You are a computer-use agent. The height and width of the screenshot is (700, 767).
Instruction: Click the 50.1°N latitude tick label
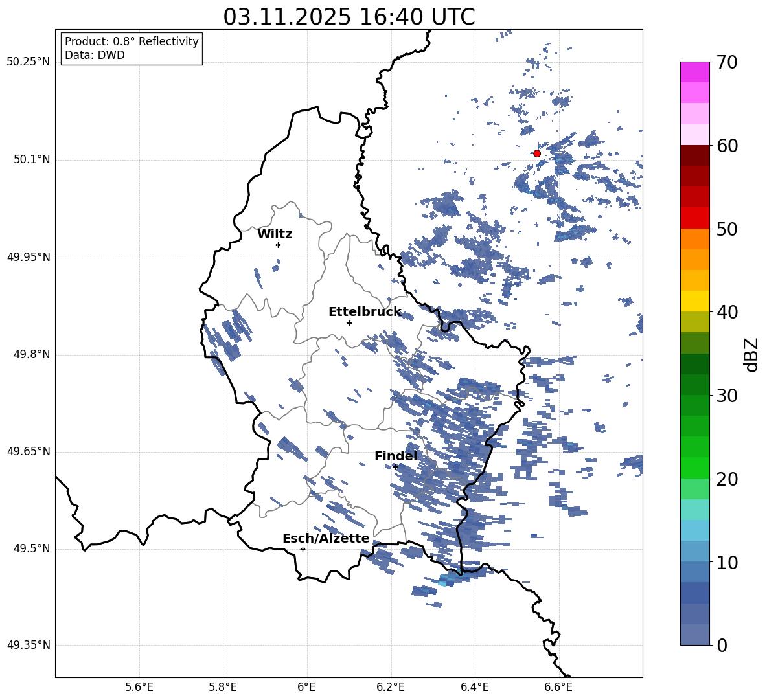pyautogui.click(x=31, y=160)
